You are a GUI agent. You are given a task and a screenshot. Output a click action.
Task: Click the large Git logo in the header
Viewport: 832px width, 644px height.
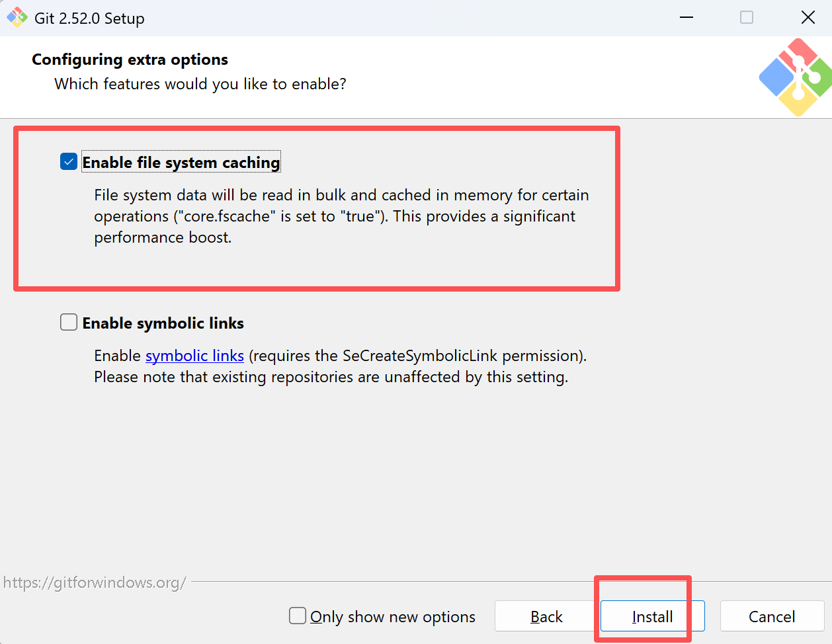[x=794, y=77]
